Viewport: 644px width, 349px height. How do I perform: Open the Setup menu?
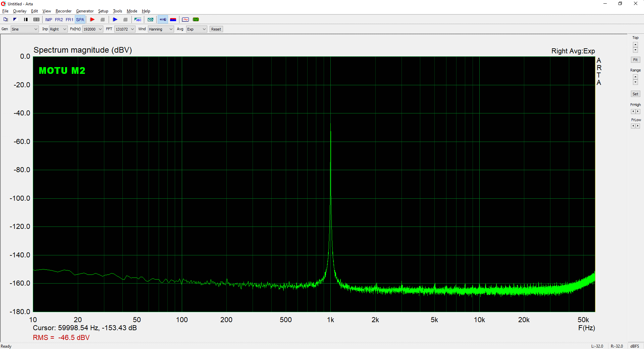pyautogui.click(x=103, y=11)
